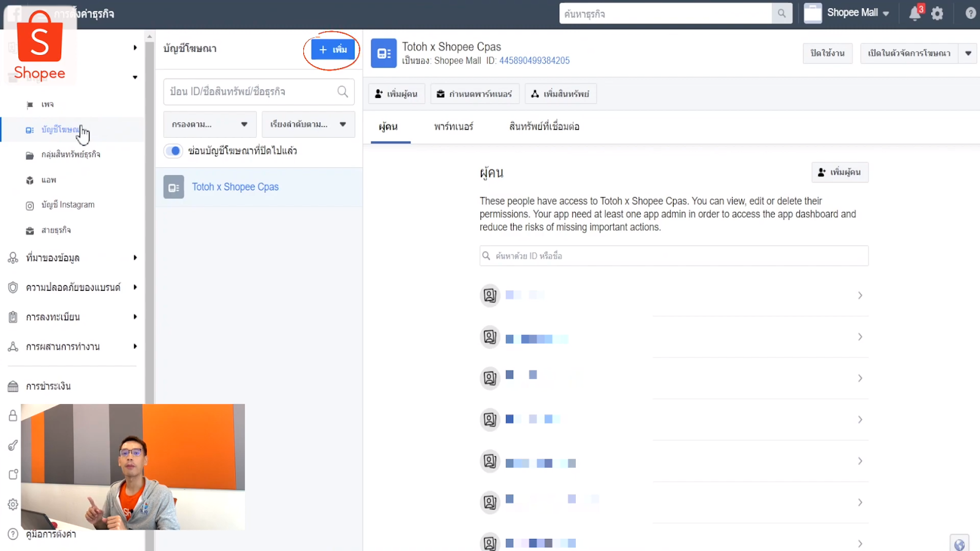This screenshot has width=980, height=551.
Task: Switch to the พาร์ทเนอร์ tab
Action: pos(452,126)
